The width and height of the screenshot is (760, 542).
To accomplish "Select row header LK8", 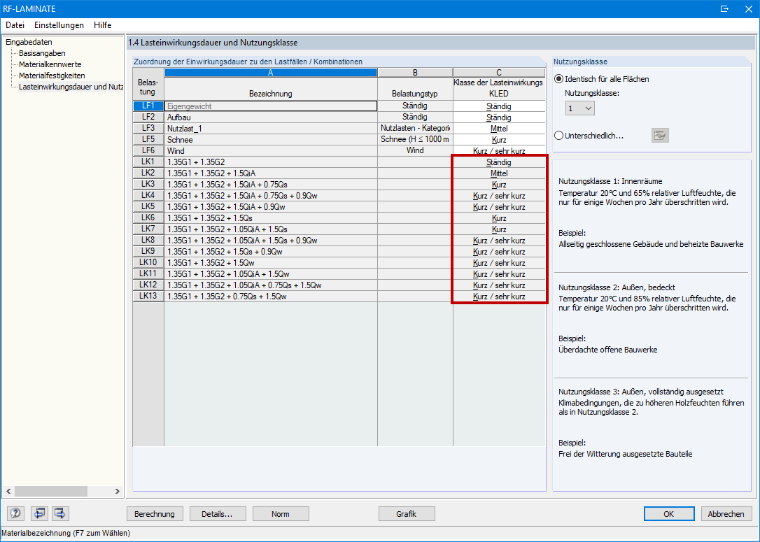I will [x=148, y=240].
